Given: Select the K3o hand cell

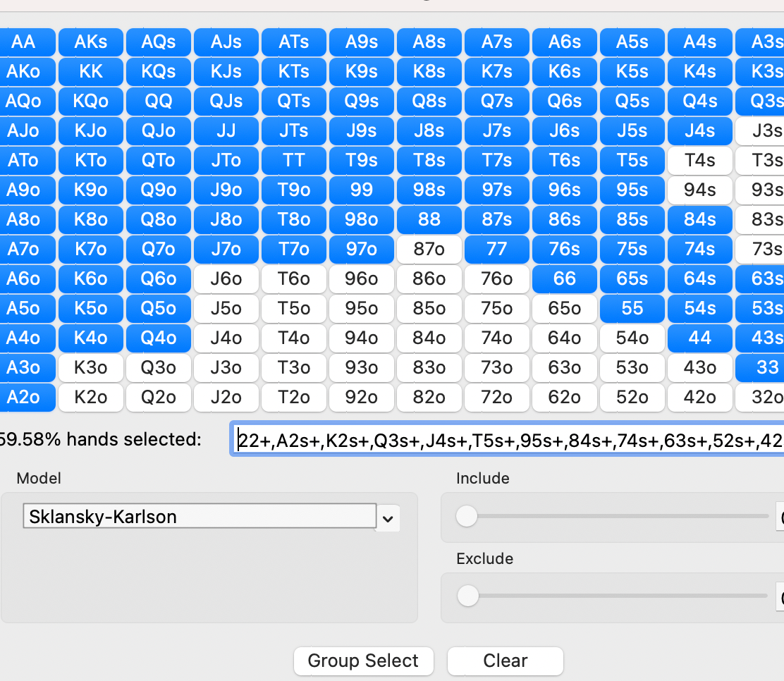Looking at the screenshot, I should pos(91,368).
